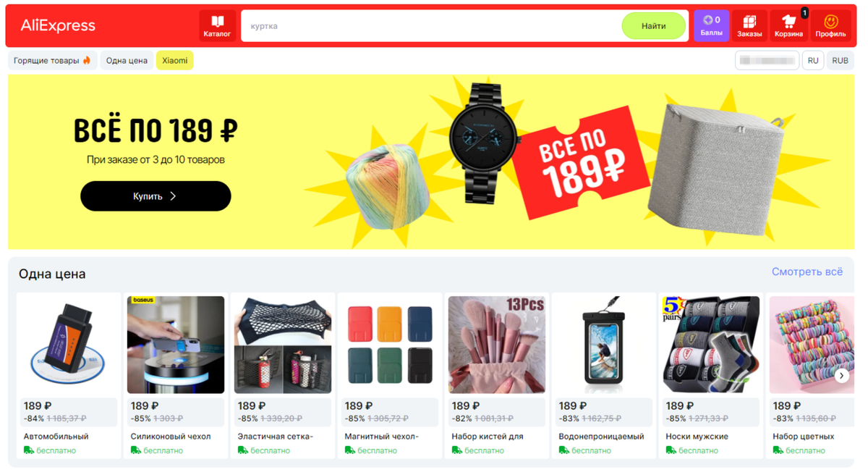
Task: Open the Смотреть всё link
Action: [807, 272]
